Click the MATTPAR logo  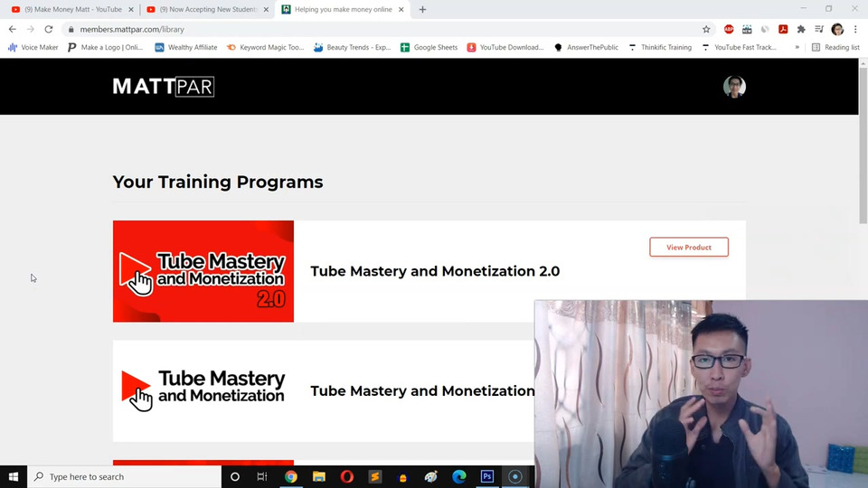point(164,87)
